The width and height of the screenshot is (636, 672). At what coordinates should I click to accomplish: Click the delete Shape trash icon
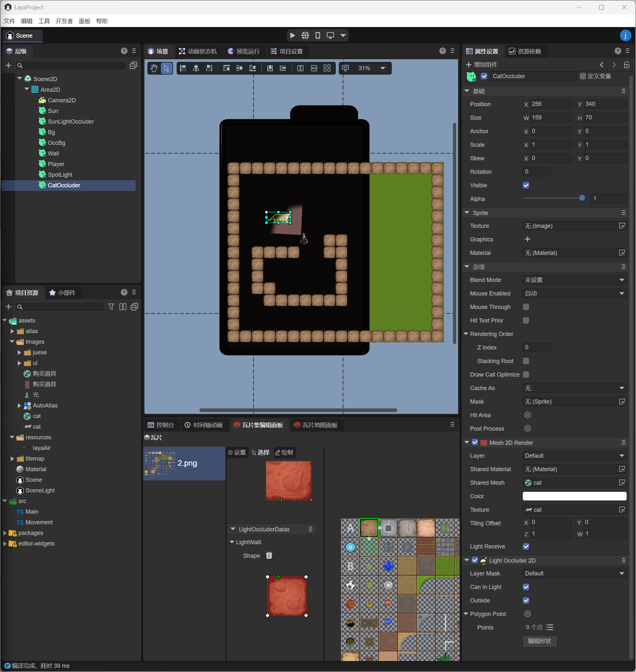[269, 555]
